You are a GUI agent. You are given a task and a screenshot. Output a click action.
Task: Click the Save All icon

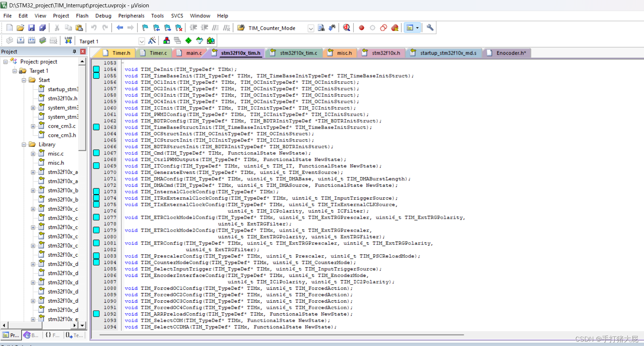43,28
